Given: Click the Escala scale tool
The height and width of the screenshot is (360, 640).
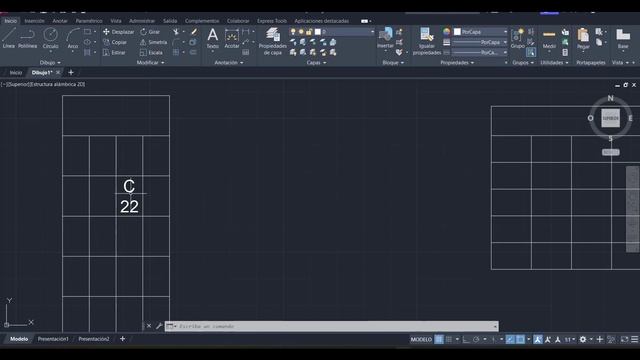Looking at the screenshot, I should (x=151, y=53).
